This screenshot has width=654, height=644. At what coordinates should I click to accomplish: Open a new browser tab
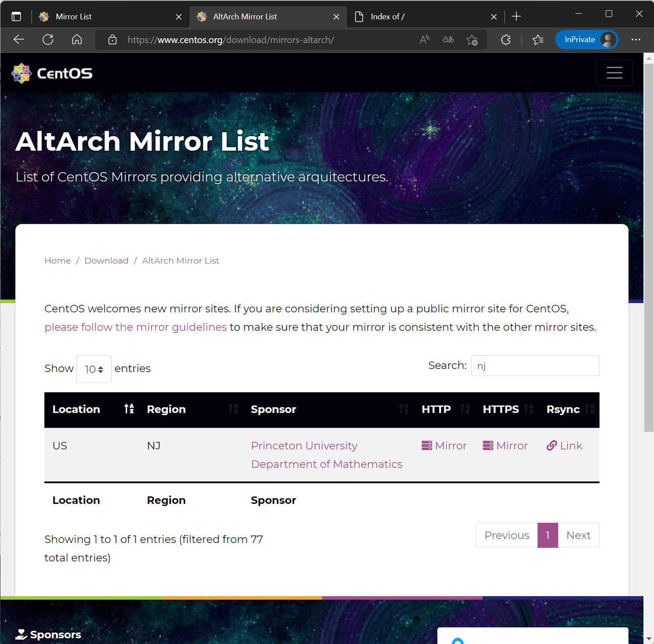516,17
